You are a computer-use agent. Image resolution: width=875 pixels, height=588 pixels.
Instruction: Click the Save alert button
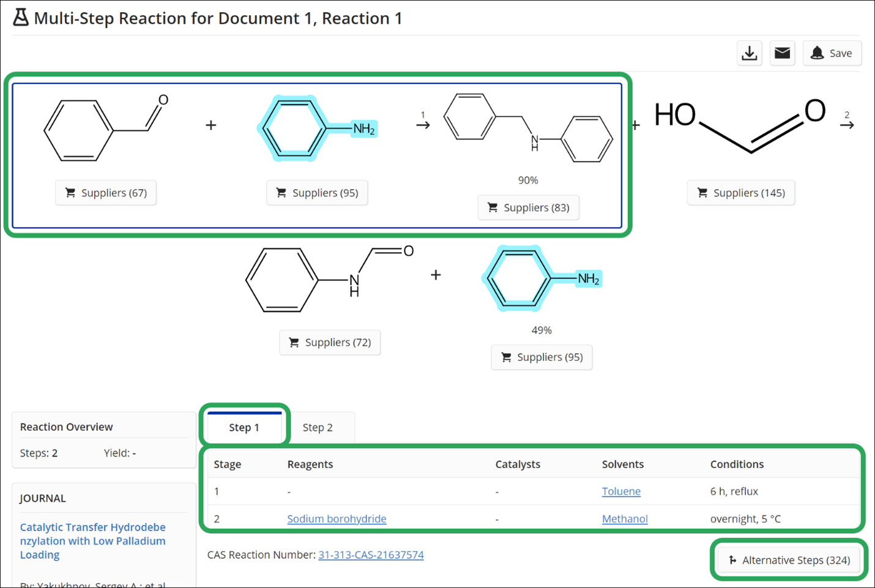832,53
